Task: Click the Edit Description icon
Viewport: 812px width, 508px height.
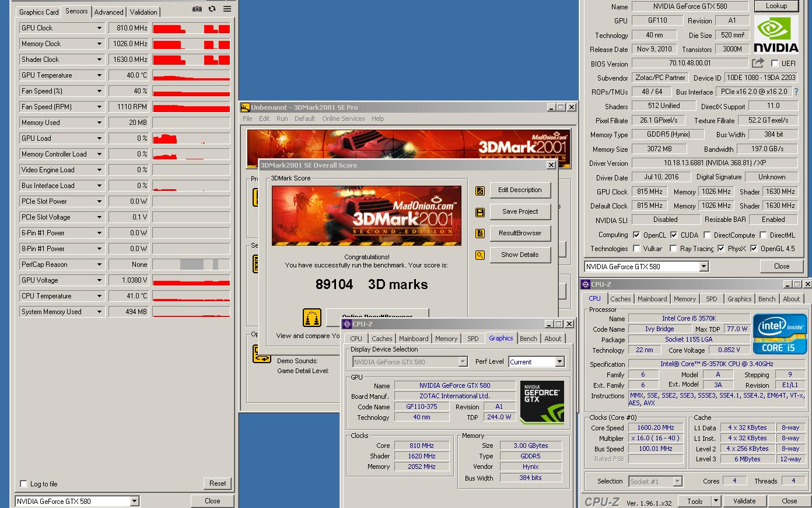Action: [480, 190]
